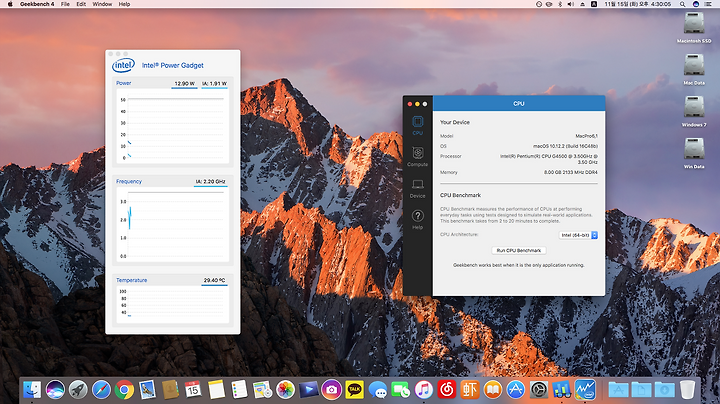
Task: Open Contacts from the dock
Action: click(x=170, y=390)
